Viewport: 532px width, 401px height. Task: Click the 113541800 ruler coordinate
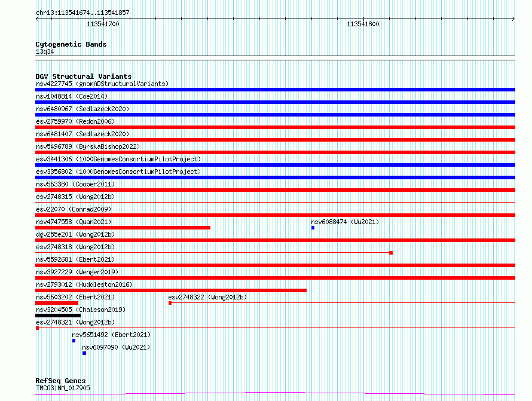tap(363, 24)
